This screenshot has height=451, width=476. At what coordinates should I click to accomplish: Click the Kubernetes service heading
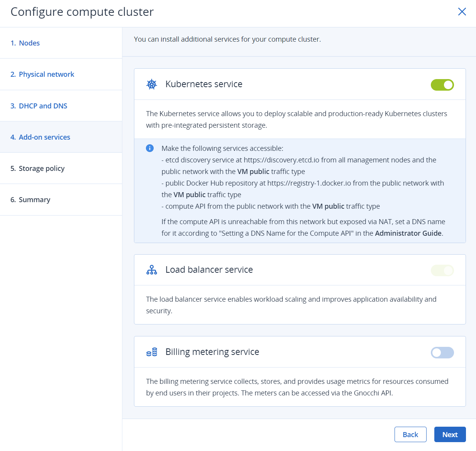204,84
